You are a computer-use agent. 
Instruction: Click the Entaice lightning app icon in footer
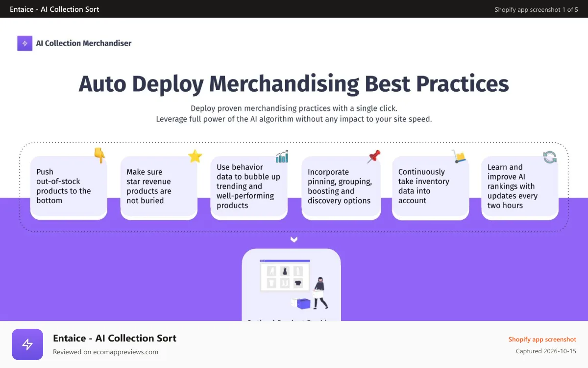coord(27,344)
